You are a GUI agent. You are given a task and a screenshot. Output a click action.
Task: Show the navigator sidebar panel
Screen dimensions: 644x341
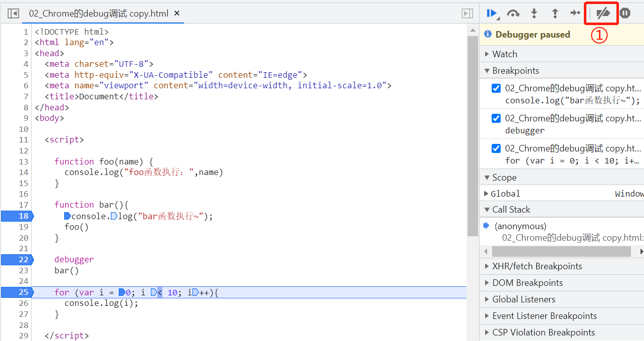point(13,14)
